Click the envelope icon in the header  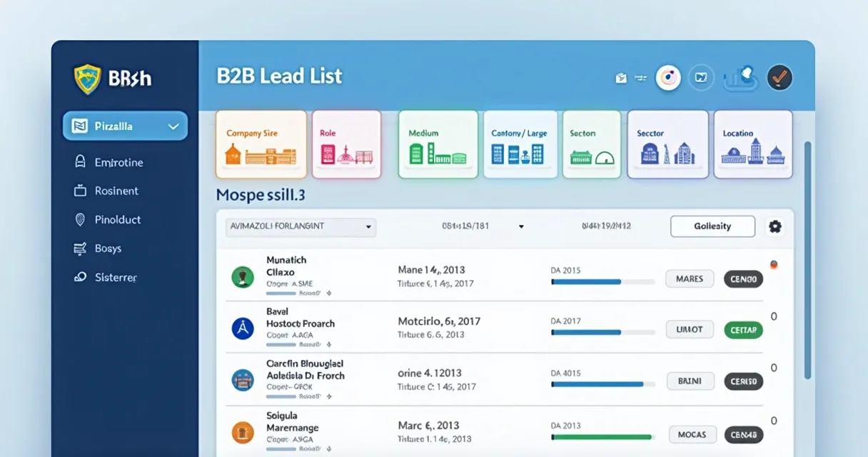coord(621,78)
